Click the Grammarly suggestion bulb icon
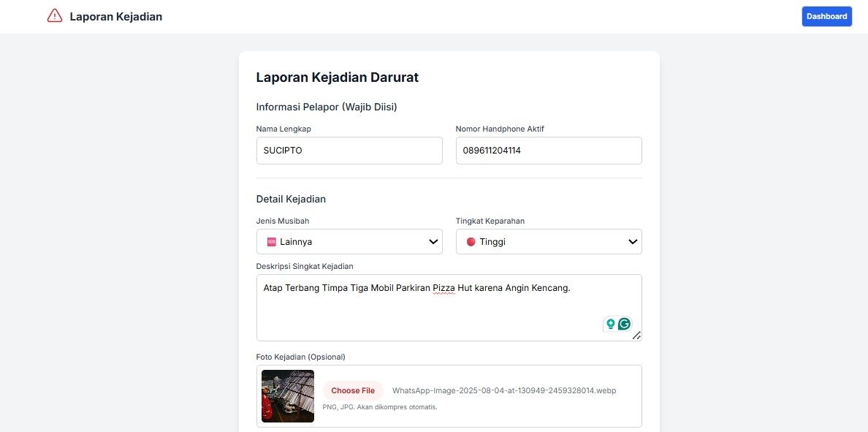 coord(611,323)
